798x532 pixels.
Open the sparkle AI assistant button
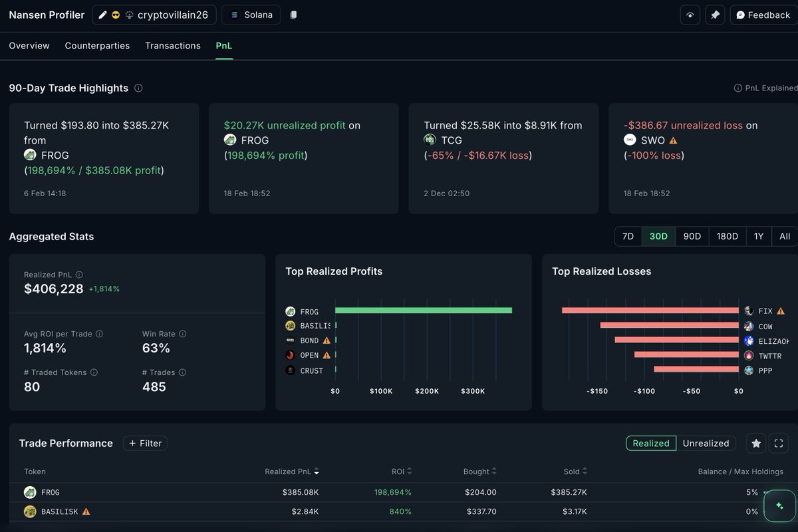[779, 506]
